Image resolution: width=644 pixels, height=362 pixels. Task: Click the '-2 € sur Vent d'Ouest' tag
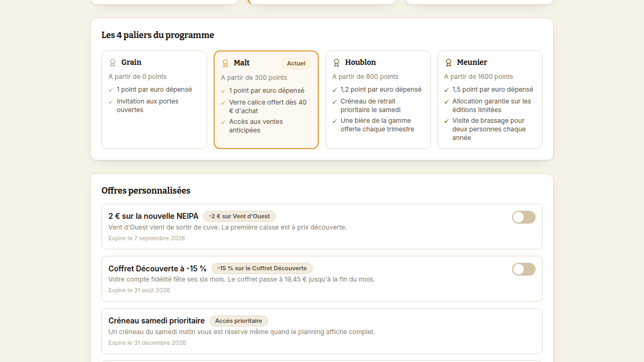[x=239, y=216]
